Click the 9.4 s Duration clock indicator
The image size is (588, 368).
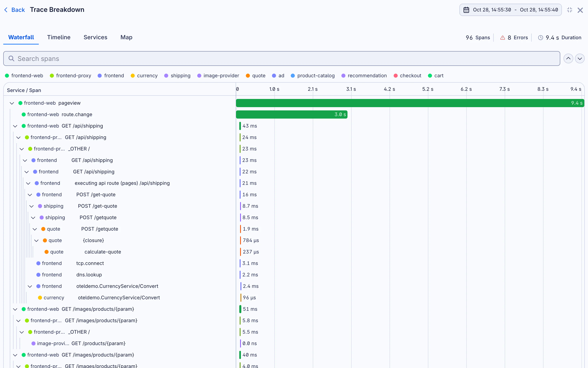560,37
